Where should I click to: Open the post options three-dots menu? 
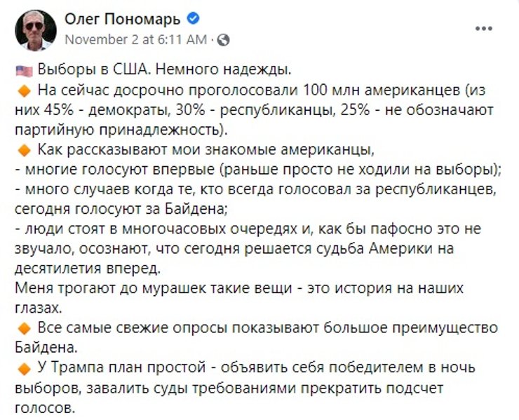[485, 28]
